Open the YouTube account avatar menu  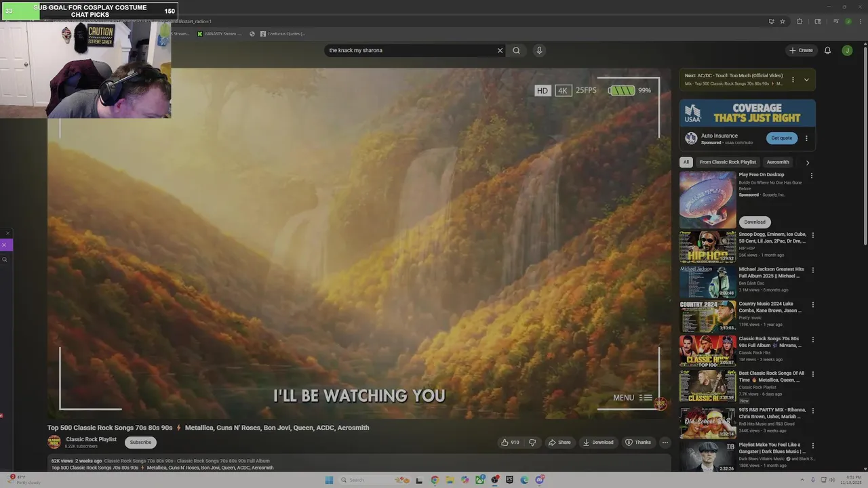coord(847,50)
